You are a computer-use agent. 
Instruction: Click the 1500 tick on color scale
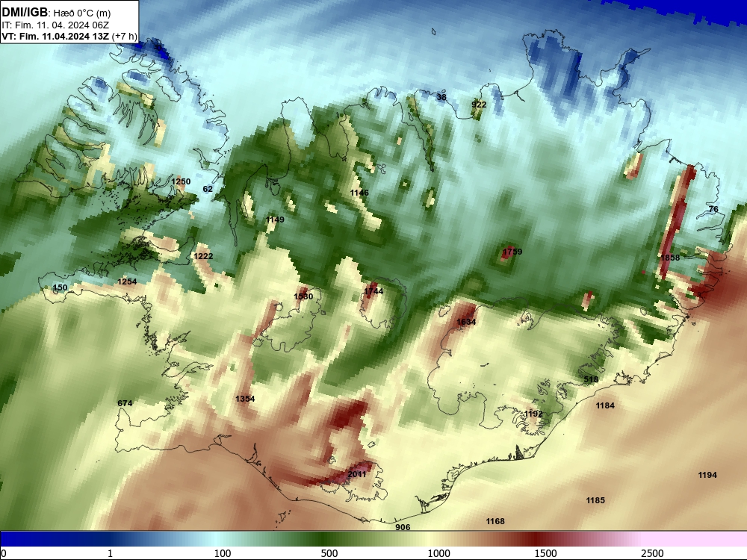(x=545, y=553)
